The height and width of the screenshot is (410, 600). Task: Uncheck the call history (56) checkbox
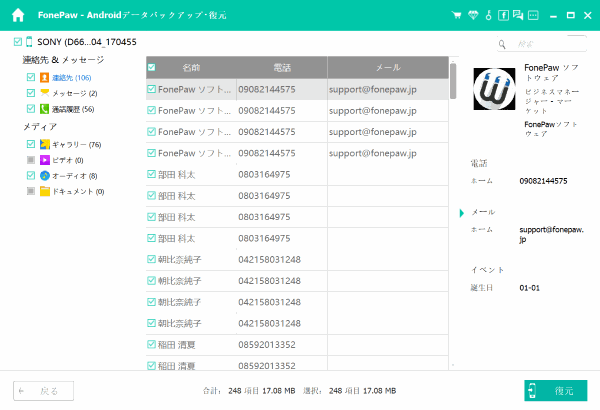[31, 109]
